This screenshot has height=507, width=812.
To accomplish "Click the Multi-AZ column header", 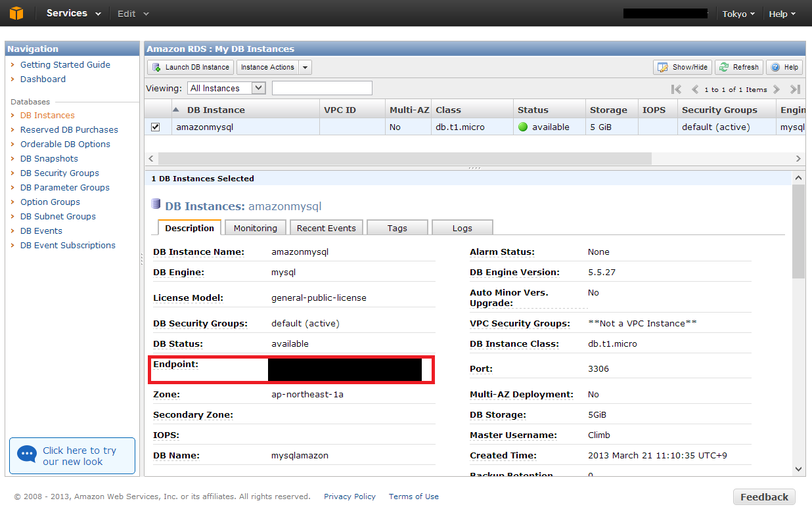I will pos(409,110).
